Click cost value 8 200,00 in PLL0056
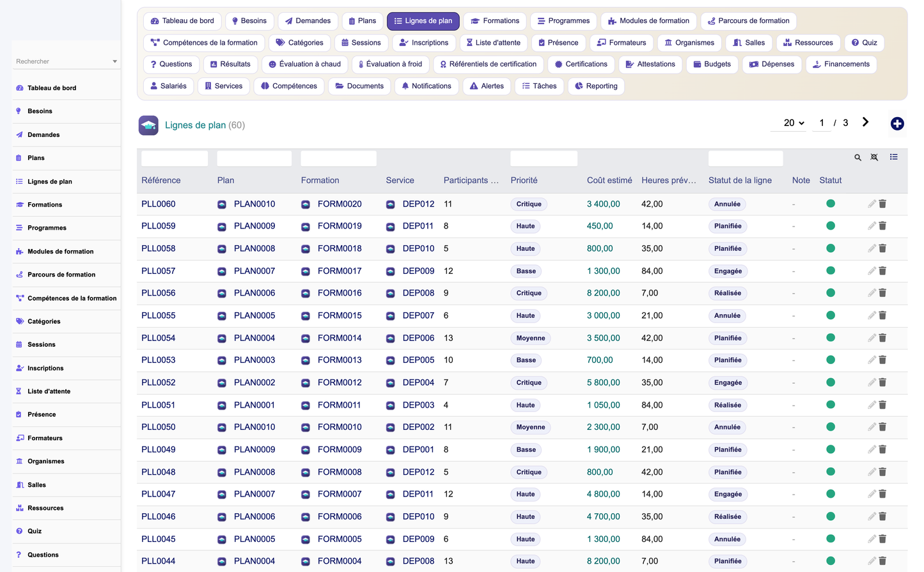924x572 pixels. (604, 293)
